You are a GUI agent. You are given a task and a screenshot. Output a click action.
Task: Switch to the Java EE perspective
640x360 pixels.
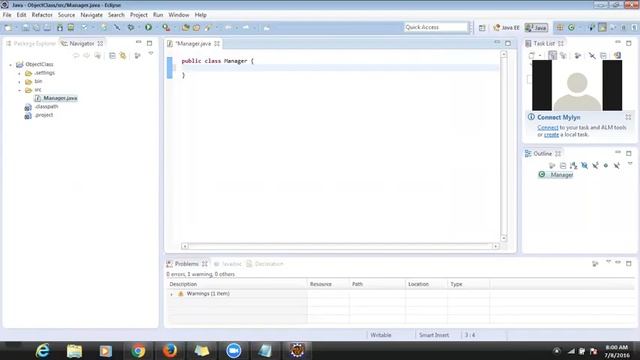click(x=506, y=28)
